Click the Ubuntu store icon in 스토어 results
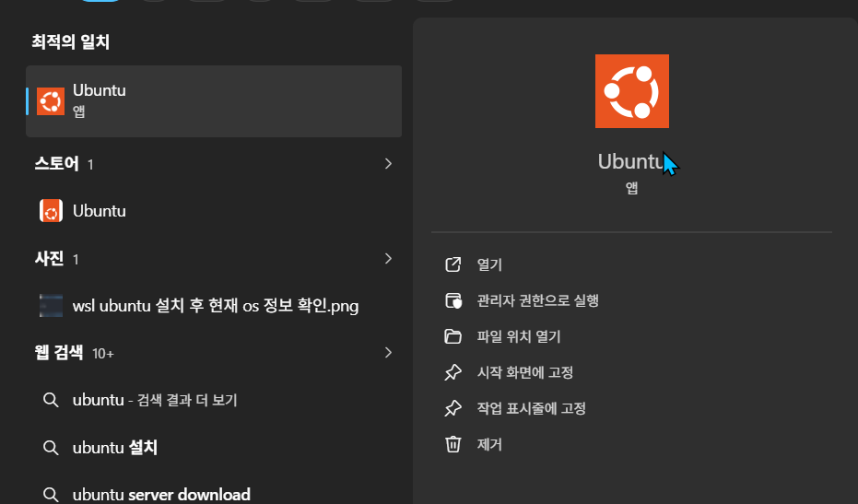This screenshot has height=504, width=858. pyautogui.click(x=51, y=211)
